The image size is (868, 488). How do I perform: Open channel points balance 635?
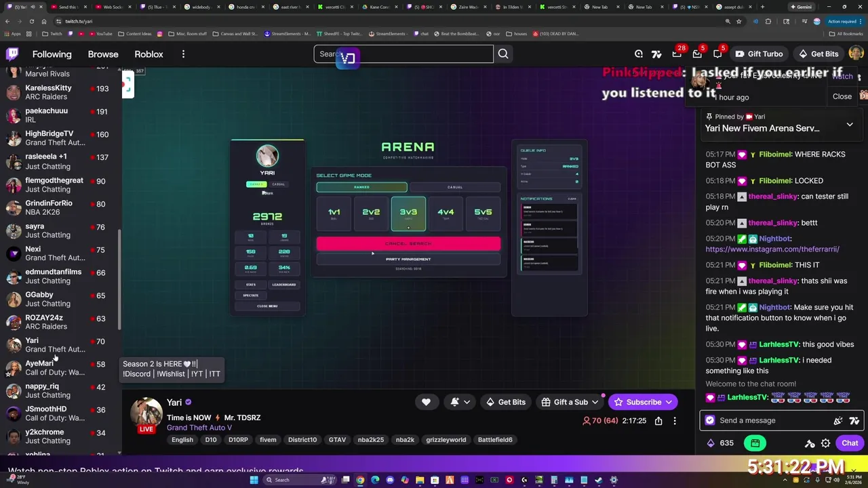[721, 443]
